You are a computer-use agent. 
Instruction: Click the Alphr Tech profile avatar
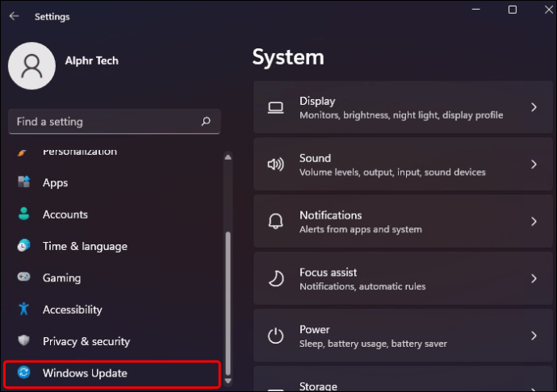click(x=31, y=65)
